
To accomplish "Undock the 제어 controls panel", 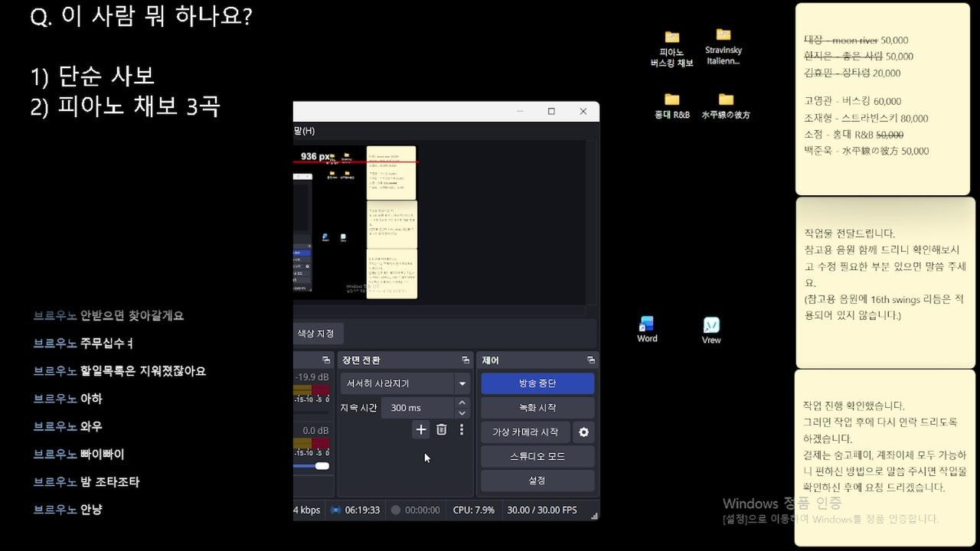I will click(590, 360).
